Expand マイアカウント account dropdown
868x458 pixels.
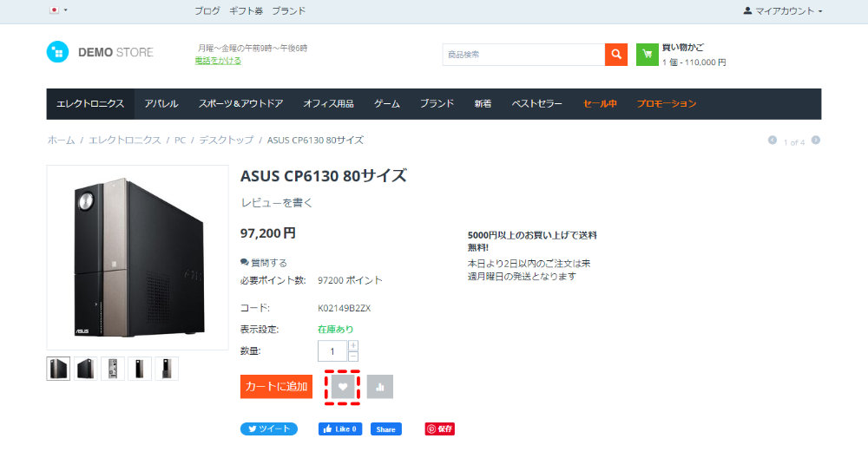click(x=783, y=10)
